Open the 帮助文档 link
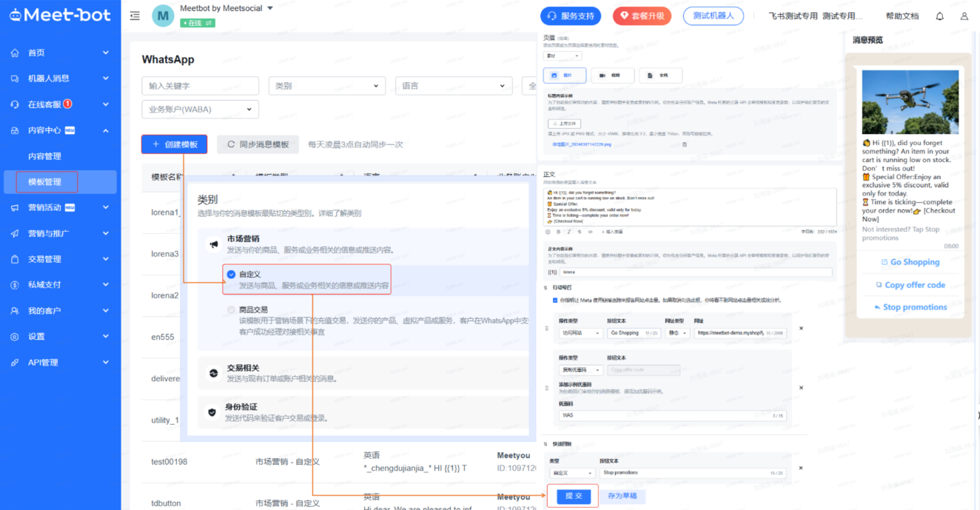This screenshot has height=510, width=980. 902,16
